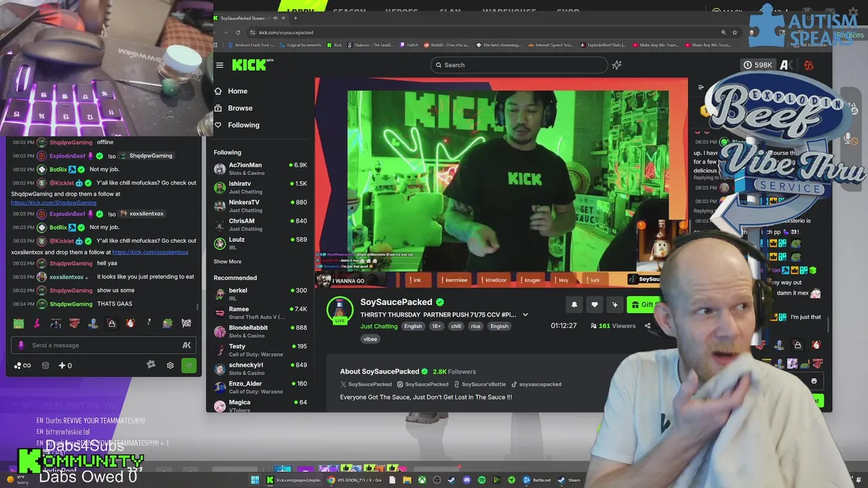Viewport: 868px width, 488px height.
Task: Open Spotify from the taskbar
Action: [481, 480]
